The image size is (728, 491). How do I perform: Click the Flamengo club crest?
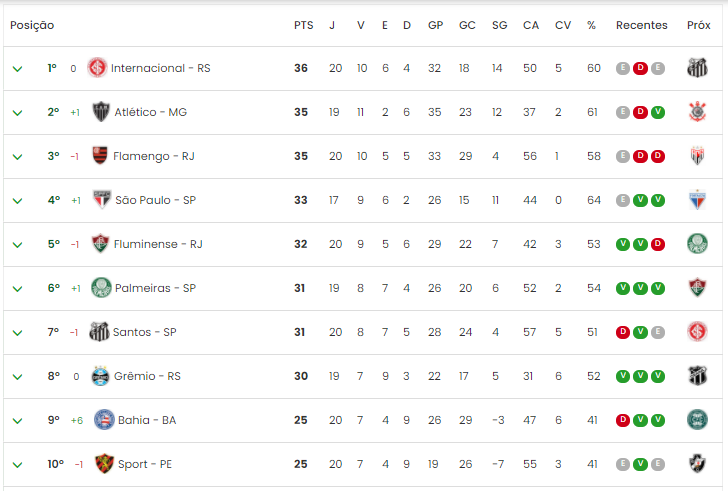[100, 155]
